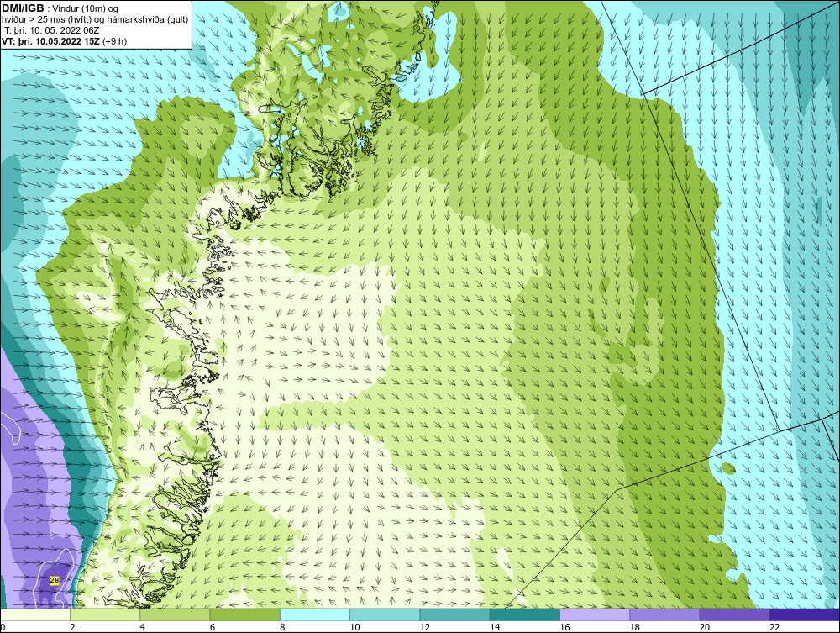The image size is (840, 633).
Task: Select the 2–4 m/s light green swatch
Action: pos(105,615)
